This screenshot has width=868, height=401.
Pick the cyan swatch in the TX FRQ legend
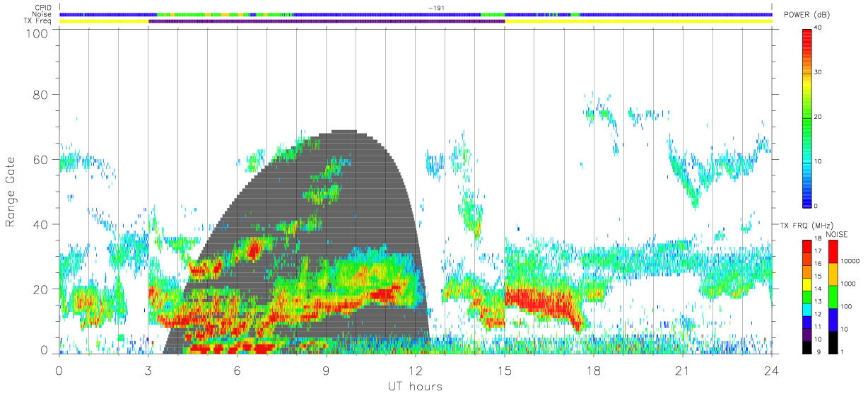[807, 308]
